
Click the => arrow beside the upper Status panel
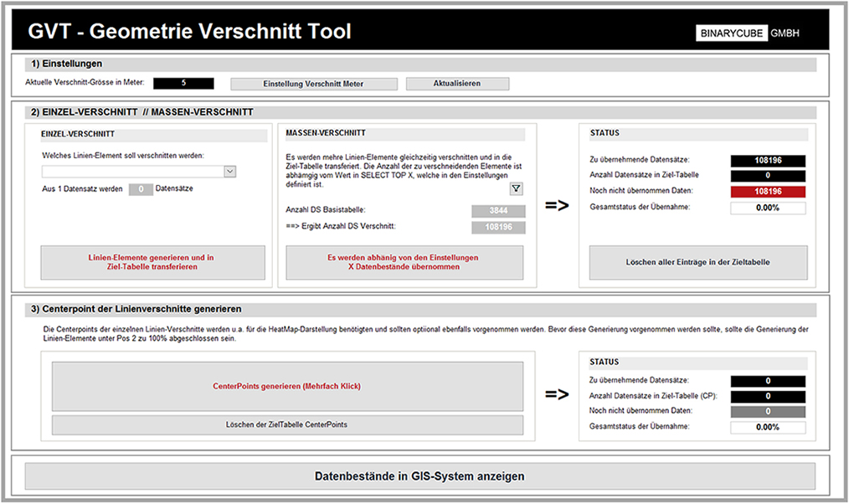click(x=555, y=203)
